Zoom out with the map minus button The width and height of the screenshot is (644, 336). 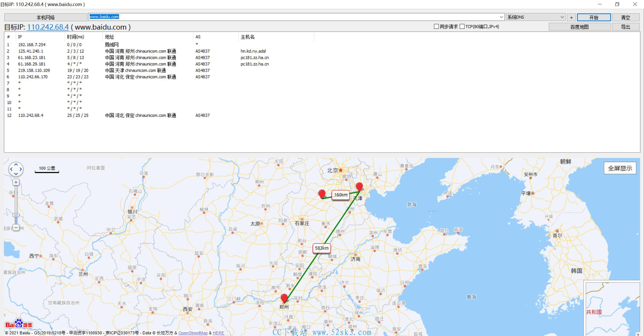tap(16, 228)
